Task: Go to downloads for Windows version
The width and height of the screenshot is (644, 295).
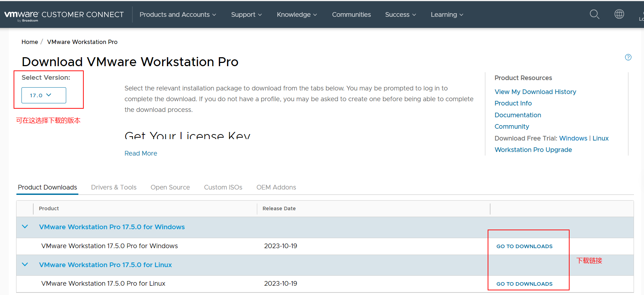Action: click(x=524, y=246)
